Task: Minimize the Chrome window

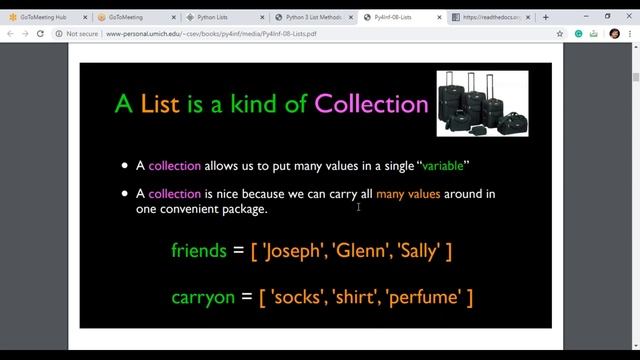Action: pos(586,17)
